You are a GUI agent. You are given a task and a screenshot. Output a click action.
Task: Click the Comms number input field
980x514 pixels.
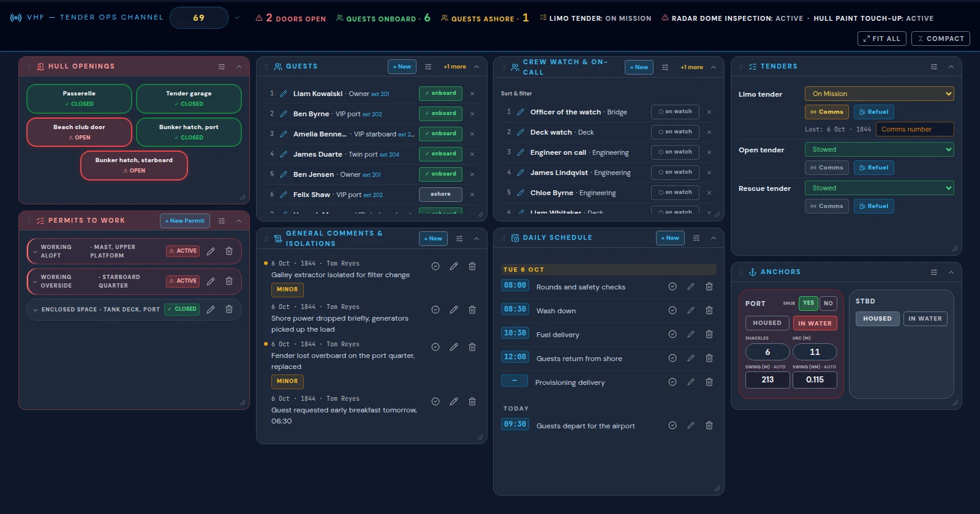(915, 129)
